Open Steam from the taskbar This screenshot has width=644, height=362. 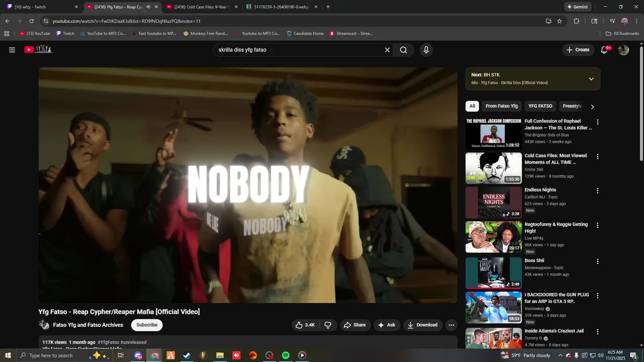[x=187, y=355]
